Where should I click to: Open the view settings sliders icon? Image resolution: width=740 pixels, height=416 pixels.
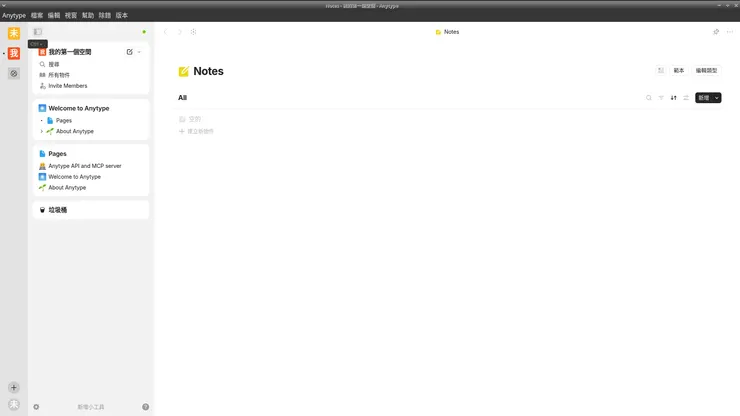(686, 98)
